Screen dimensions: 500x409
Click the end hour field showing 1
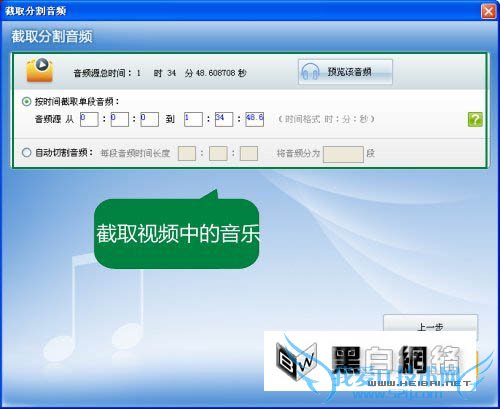coord(193,119)
